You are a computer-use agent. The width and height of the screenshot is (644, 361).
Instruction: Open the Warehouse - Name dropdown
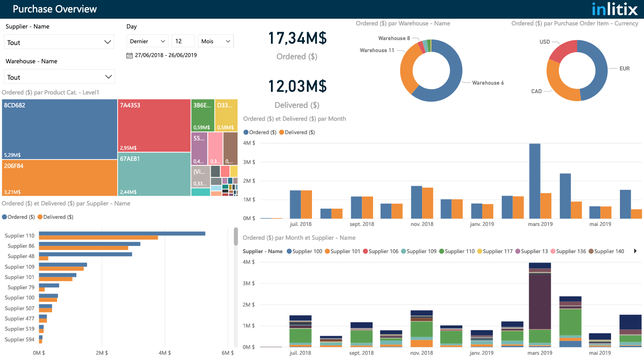pos(59,77)
